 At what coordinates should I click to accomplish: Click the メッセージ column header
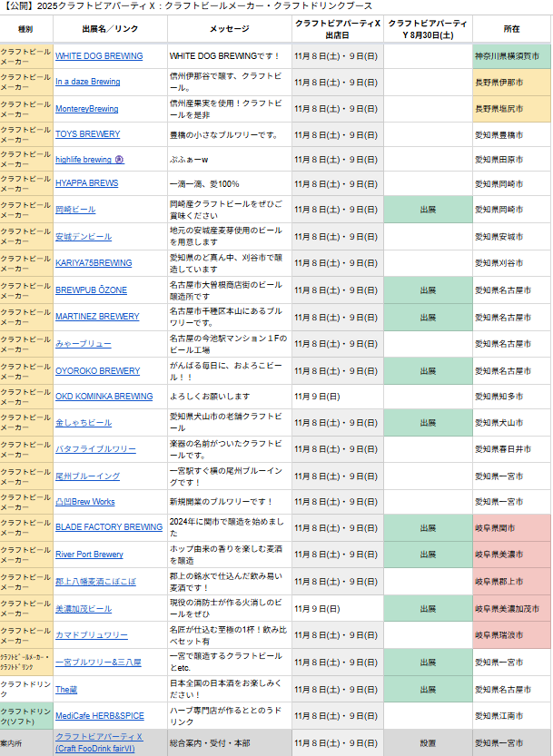point(229,29)
